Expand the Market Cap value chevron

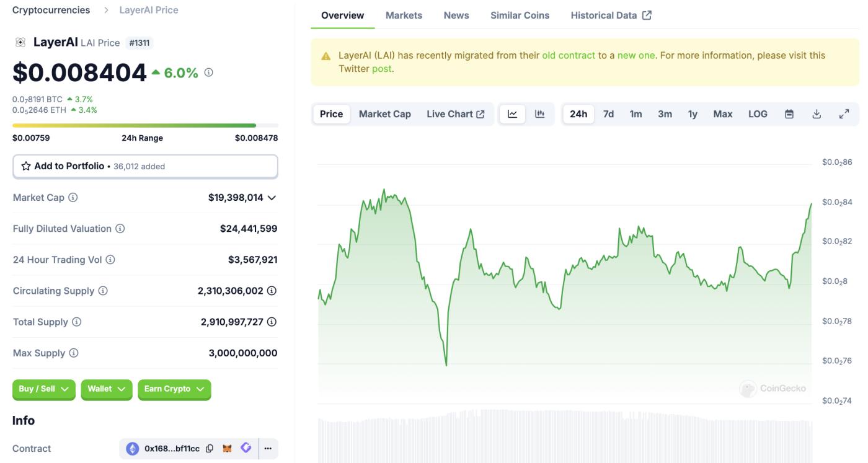[272, 197]
